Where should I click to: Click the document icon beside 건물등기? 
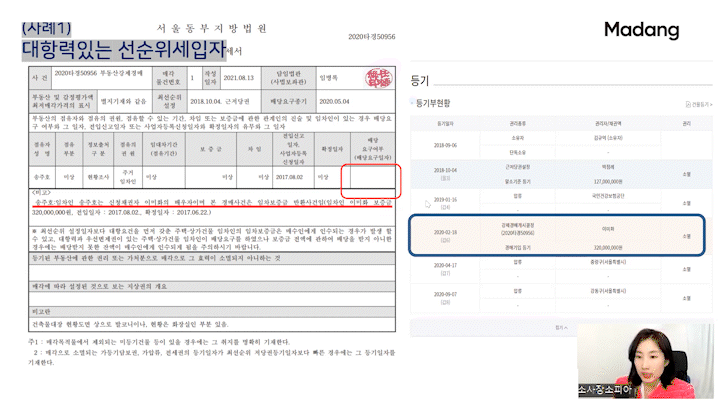click(x=686, y=104)
